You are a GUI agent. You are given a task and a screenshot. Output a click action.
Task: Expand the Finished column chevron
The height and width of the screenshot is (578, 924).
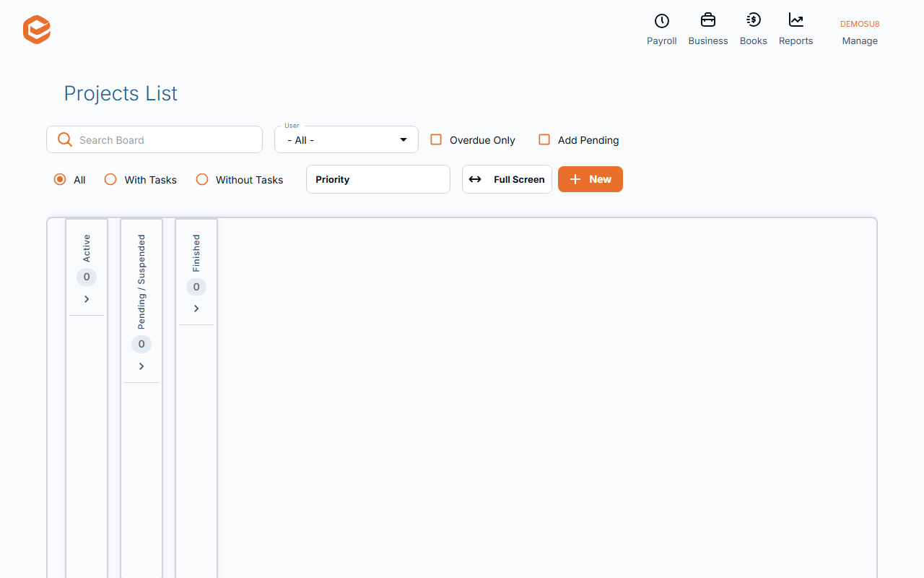tap(196, 309)
